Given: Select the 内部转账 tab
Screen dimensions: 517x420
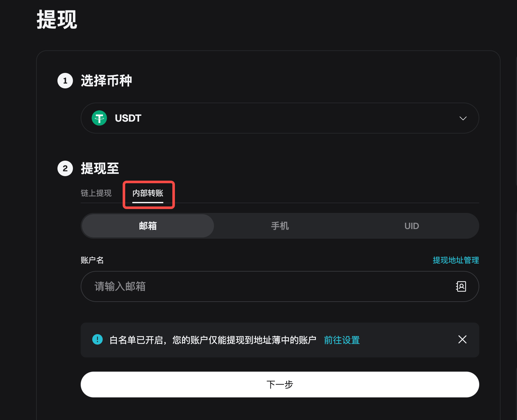Looking at the screenshot, I should 148,194.
